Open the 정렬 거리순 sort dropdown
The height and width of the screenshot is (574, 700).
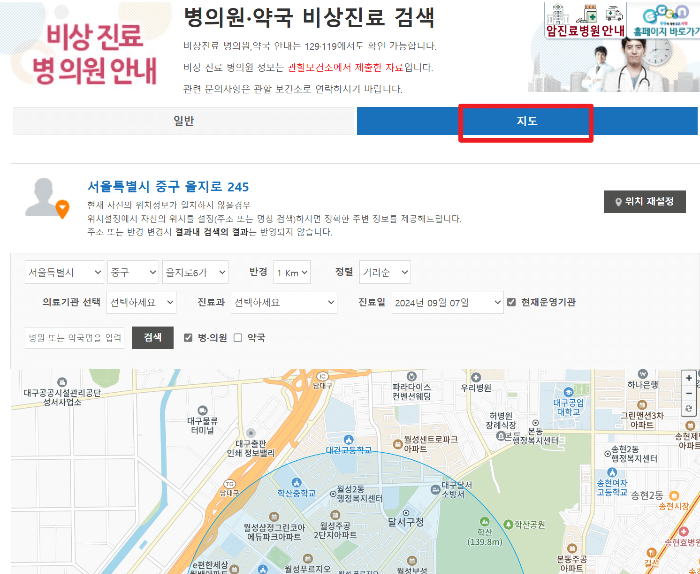tap(385, 272)
